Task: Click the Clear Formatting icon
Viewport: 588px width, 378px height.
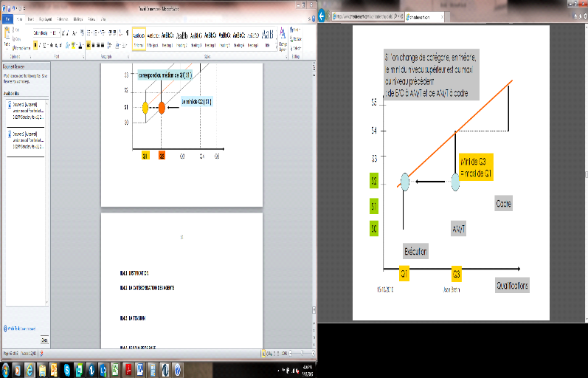Action: click(x=82, y=32)
